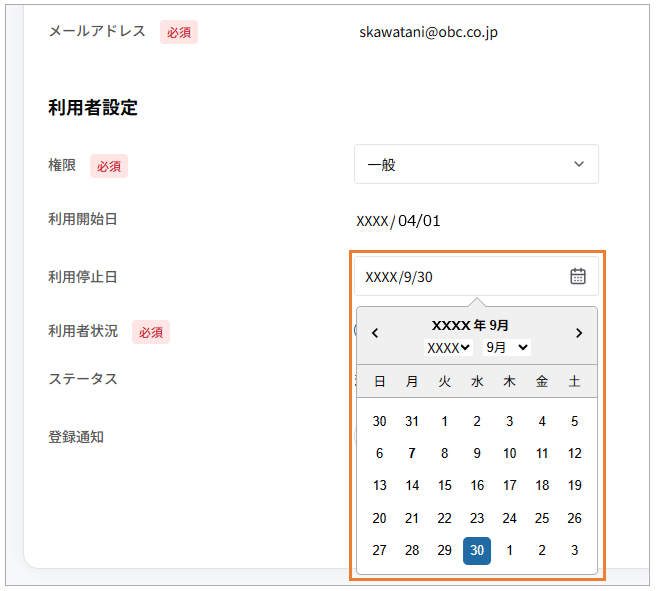Pick day 7 in the calendar
The width and height of the screenshot is (656, 591).
(x=412, y=453)
